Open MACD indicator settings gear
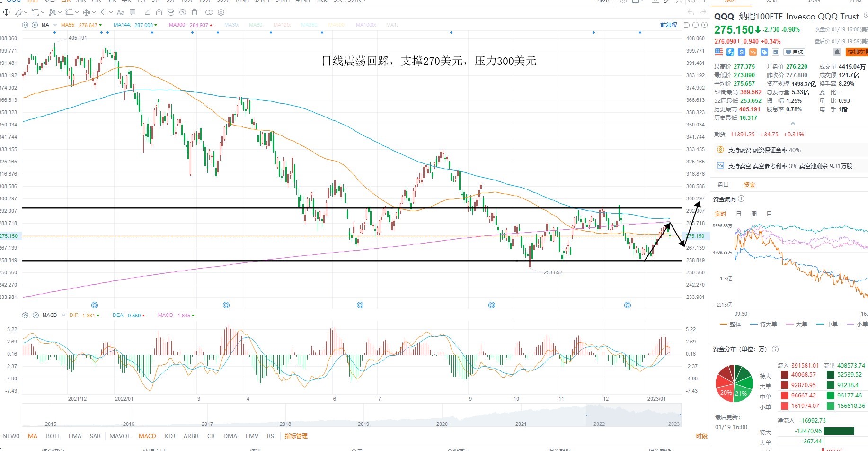 tap(26, 315)
